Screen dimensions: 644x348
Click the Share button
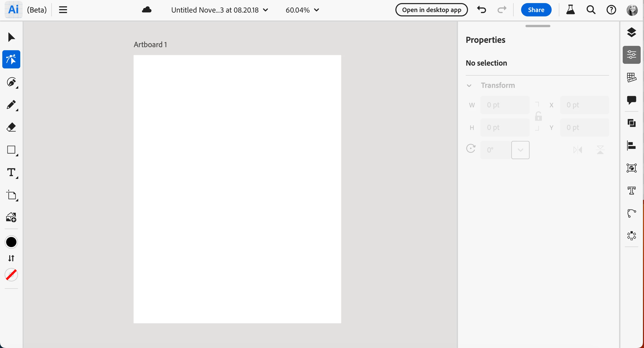click(x=536, y=10)
